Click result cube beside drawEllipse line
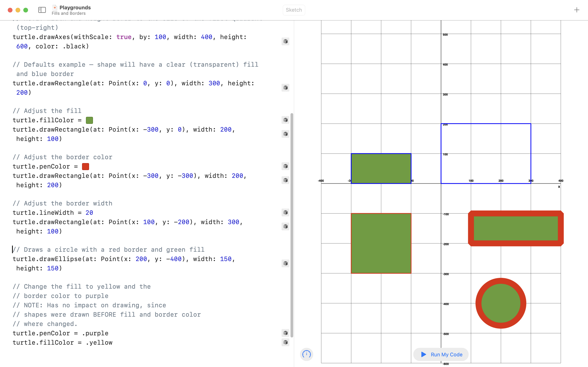The width and height of the screenshot is (588, 367). (x=285, y=263)
